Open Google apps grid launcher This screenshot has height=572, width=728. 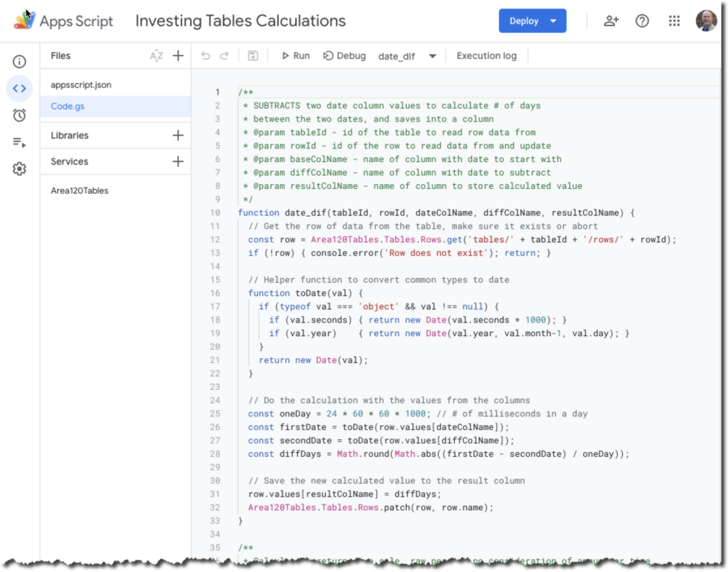674,21
